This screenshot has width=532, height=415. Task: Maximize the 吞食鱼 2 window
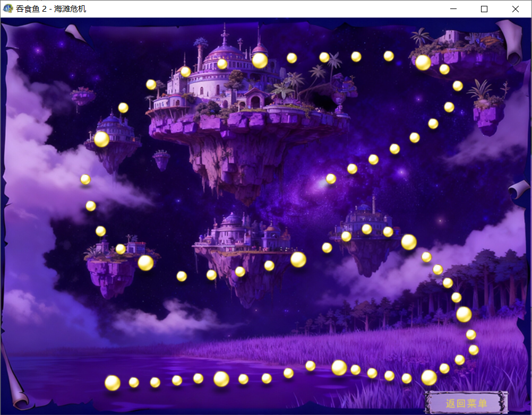pos(484,9)
